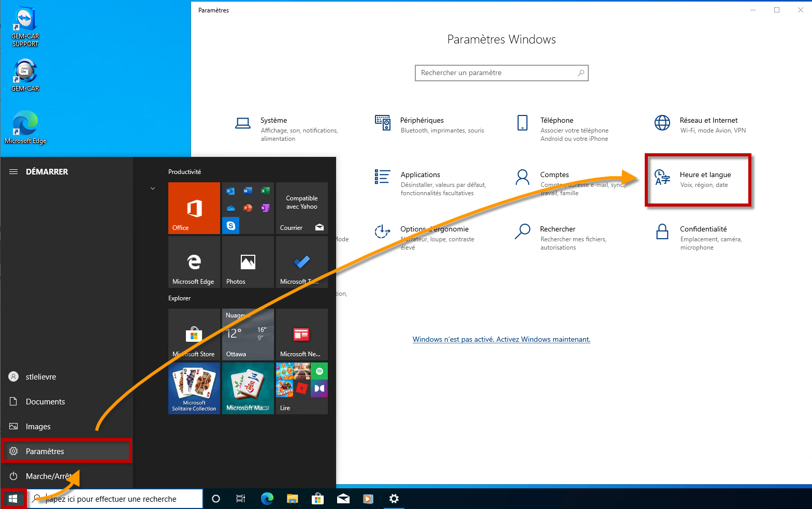Click the Productivité group header
812x509 pixels.
184,172
